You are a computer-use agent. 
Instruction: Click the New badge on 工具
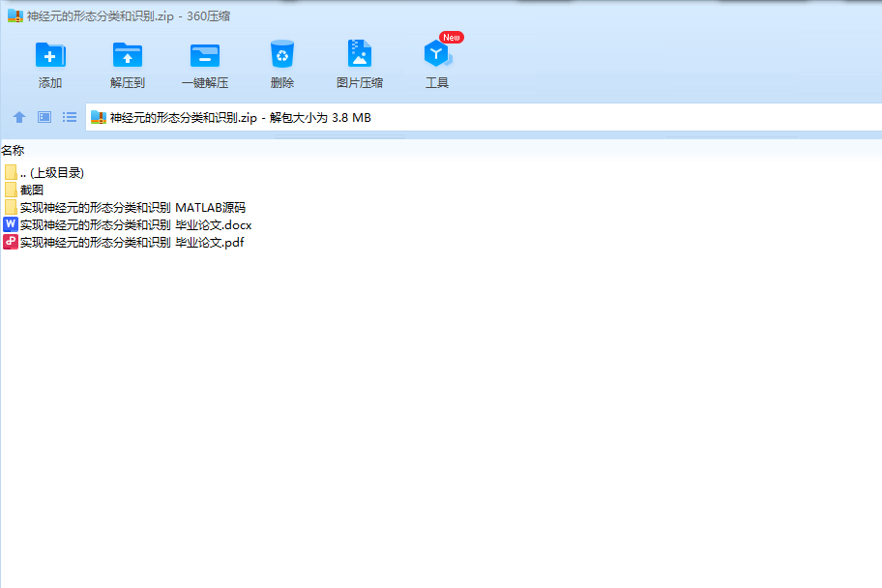[451, 37]
